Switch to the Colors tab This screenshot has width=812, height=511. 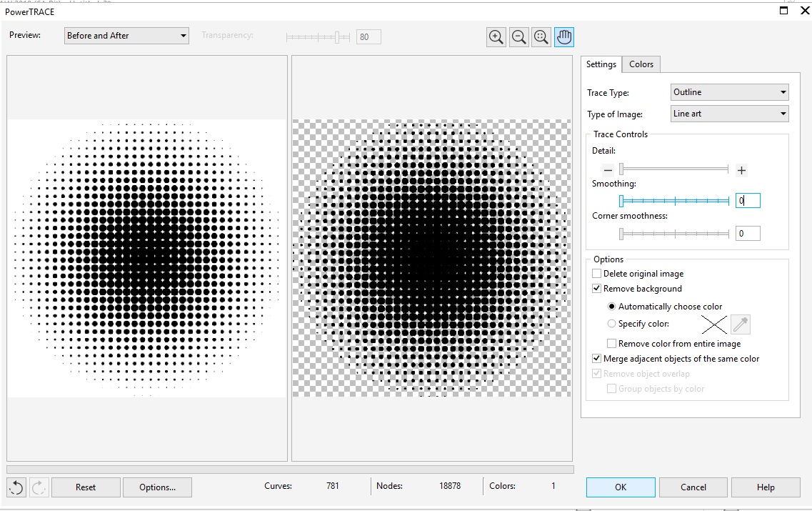click(x=641, y=64)
